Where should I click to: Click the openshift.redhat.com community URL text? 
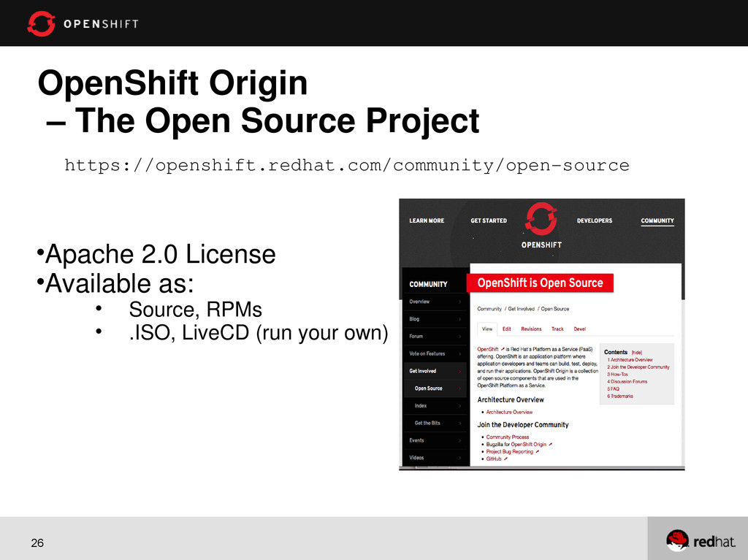click(347, 166)
